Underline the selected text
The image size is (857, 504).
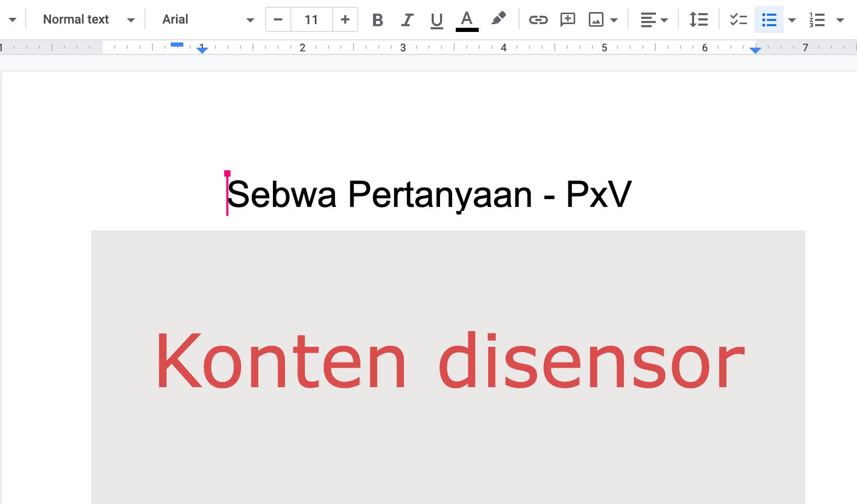436,20
